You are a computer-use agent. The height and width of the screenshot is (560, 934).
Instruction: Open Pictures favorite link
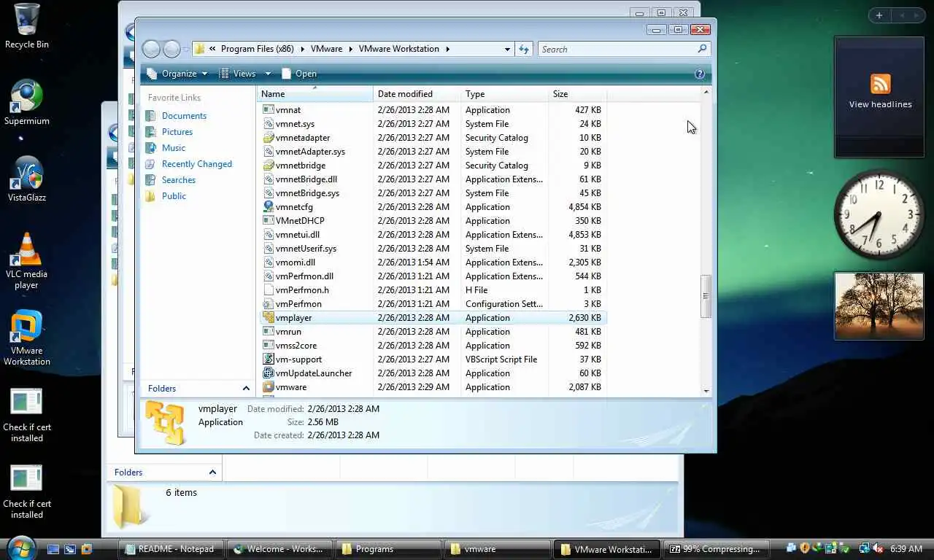pos(177,132)
